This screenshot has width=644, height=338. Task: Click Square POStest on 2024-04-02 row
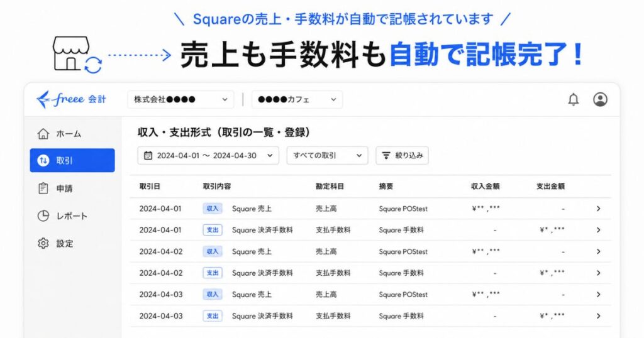403,251
